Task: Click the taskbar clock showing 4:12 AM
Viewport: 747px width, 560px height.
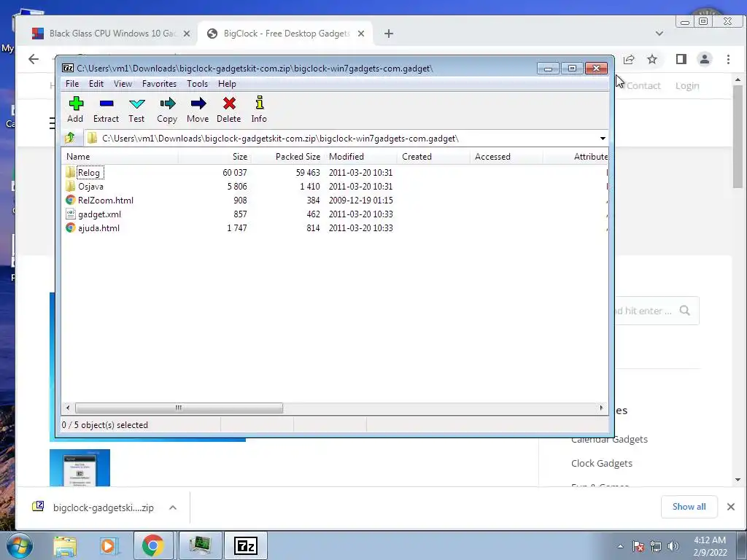Action: 710,540
